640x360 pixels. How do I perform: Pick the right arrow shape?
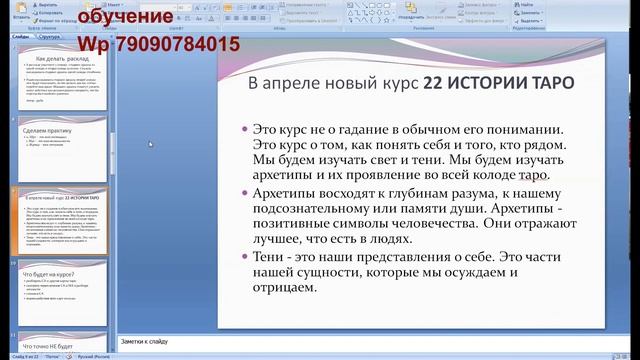click(x=372, y=13)
